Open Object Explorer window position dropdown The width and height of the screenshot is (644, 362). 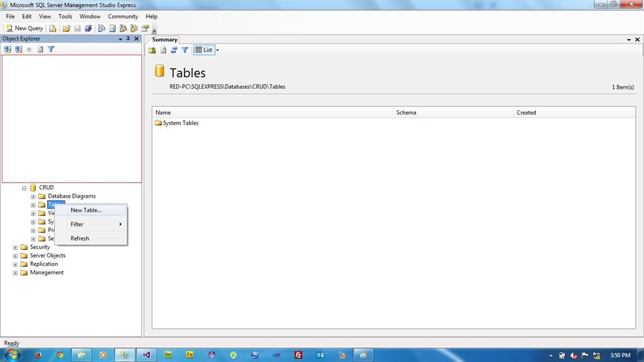(x=120, y=39)
